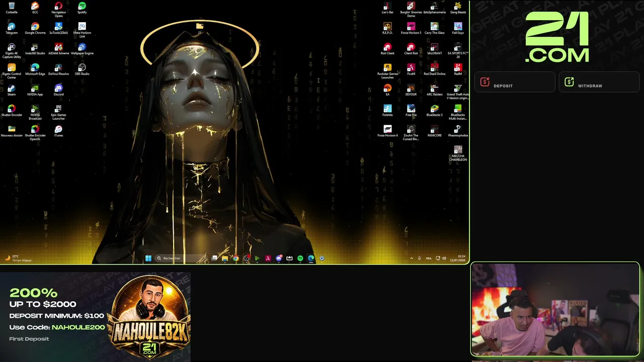Select the 3uTools(32bit) desktop icon
This screenshot has height=362, width=644.
pyautogui.click(x=59, y=29)
